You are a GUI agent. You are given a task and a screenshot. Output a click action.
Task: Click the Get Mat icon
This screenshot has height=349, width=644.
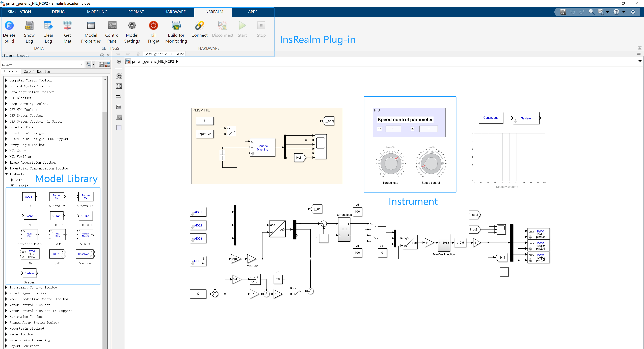point(67,25)
